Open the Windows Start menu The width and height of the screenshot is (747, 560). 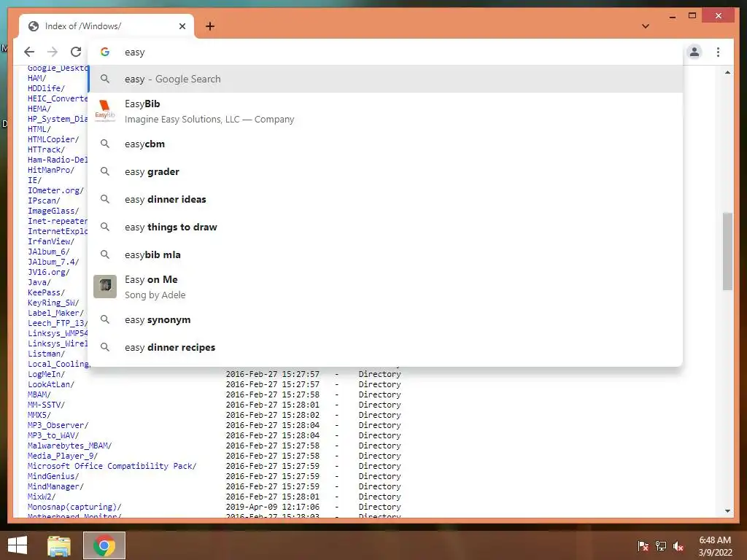tap(18, 545)
